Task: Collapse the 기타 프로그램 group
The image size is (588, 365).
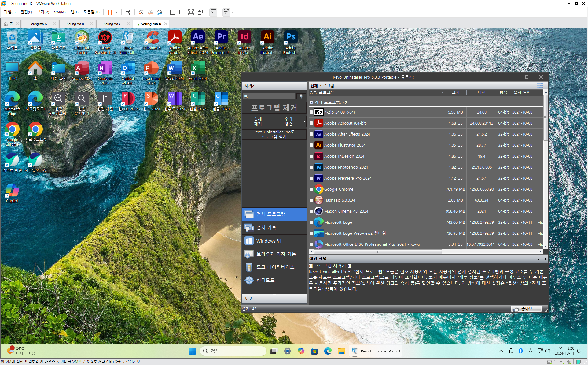Action: [311, 102]
